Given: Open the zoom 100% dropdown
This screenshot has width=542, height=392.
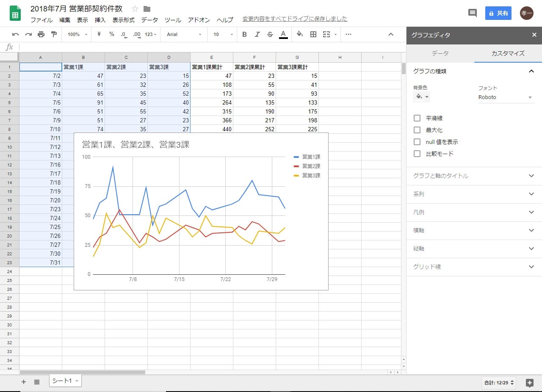Looking at the screenshot, I should 77,34.
